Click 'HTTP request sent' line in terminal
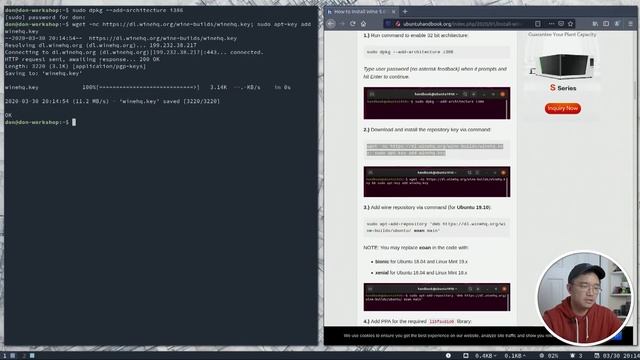The image size is (640, 360). (x=82, y=59)
